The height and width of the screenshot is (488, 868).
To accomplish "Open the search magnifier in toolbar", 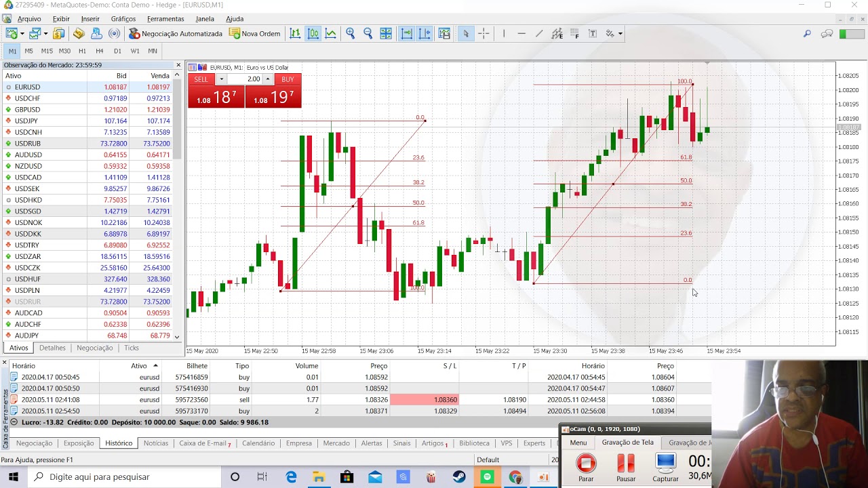I will [x=807, y=33].
